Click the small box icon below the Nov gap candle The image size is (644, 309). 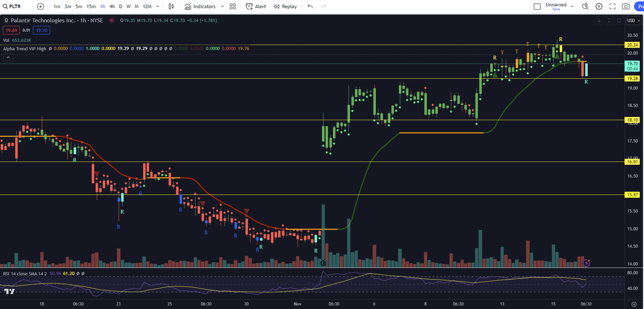pyautogui.click(x=323, y=263)
